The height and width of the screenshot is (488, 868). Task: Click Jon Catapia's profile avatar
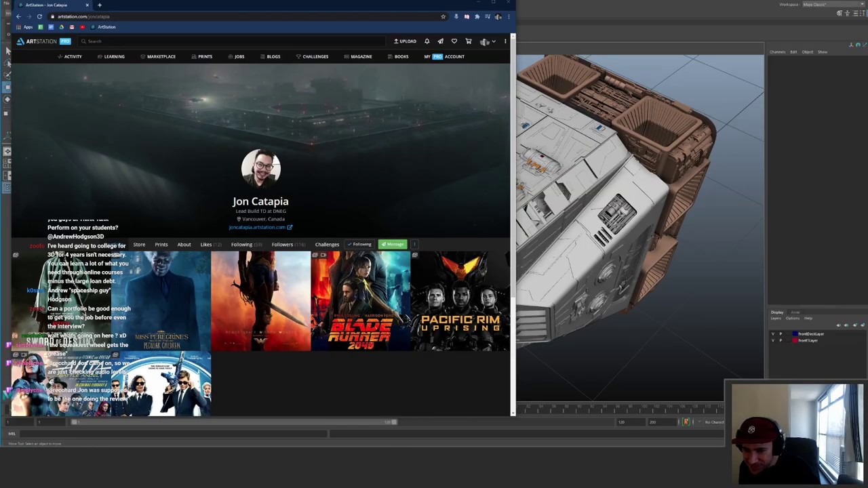click(x=260, y=168)
